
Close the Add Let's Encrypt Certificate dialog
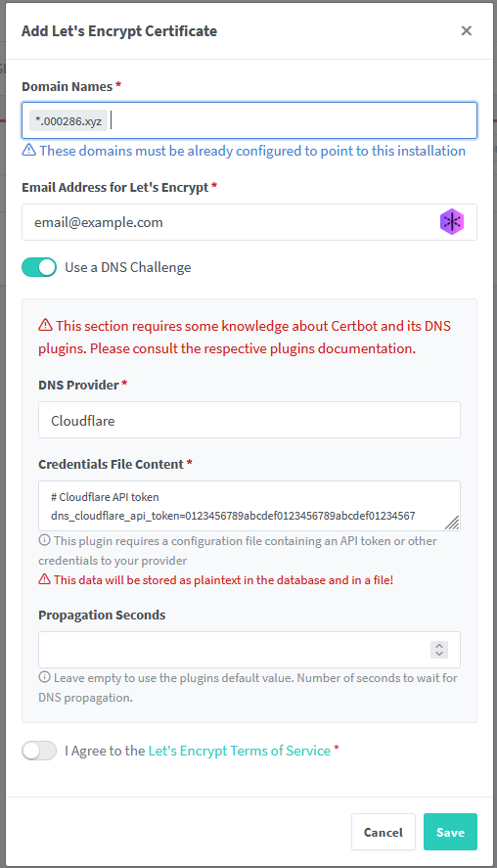(466, 31)
